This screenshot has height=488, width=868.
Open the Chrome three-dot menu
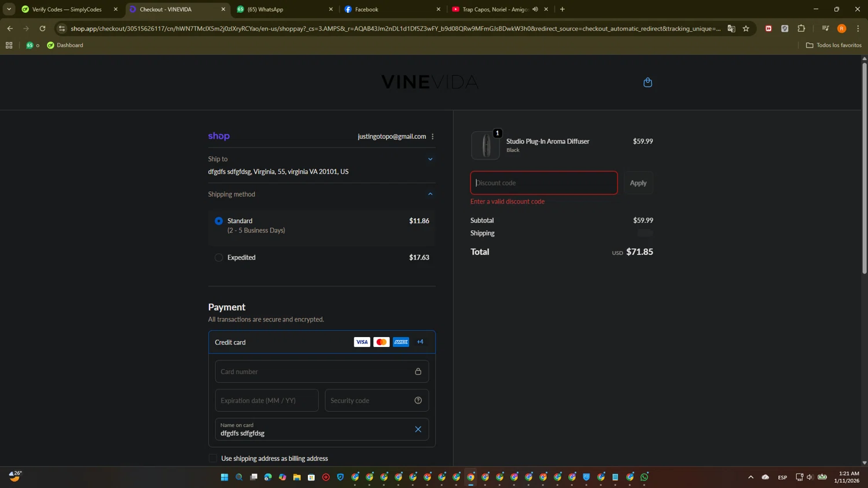tap(858, 28)
